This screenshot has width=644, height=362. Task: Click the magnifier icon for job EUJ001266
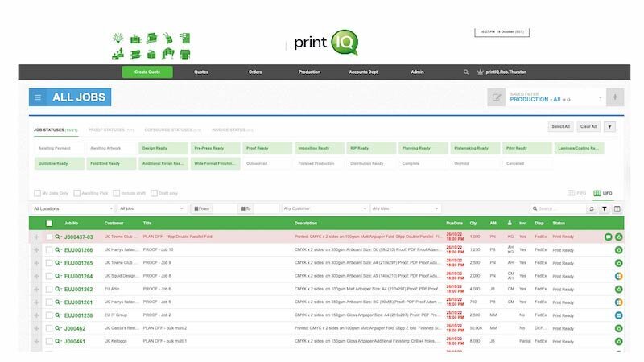pos(58,249)
